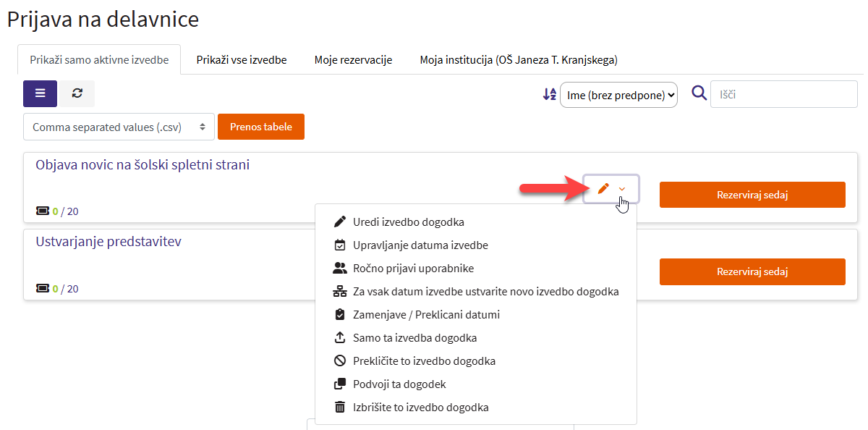Click into the 'Išči' search field
Screen dimensions: 868x430
coord(783,94)
